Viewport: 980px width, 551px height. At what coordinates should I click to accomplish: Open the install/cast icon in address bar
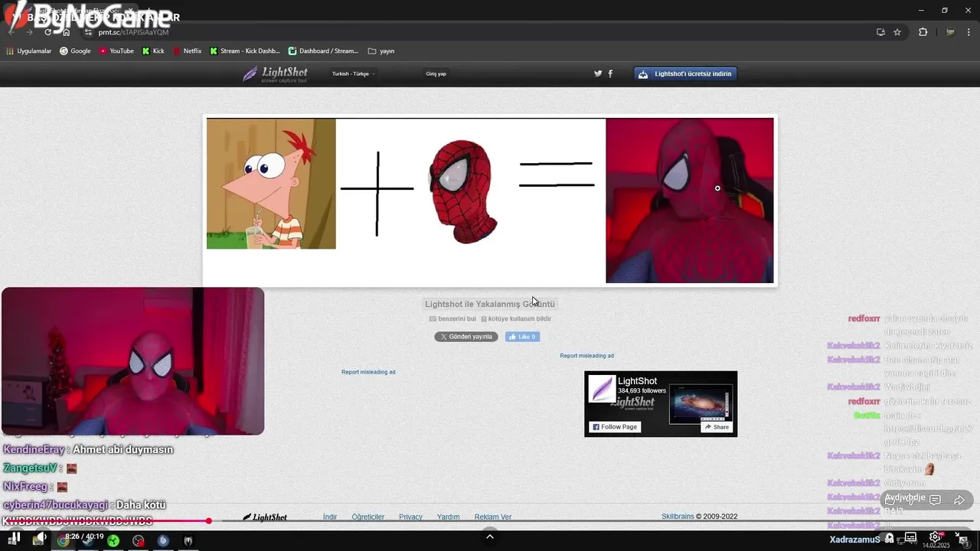(x=880, y=32)
